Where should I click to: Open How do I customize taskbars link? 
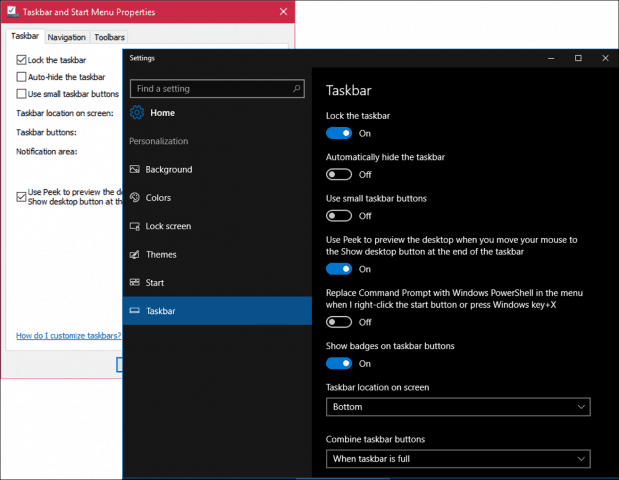tap(69, 336)
